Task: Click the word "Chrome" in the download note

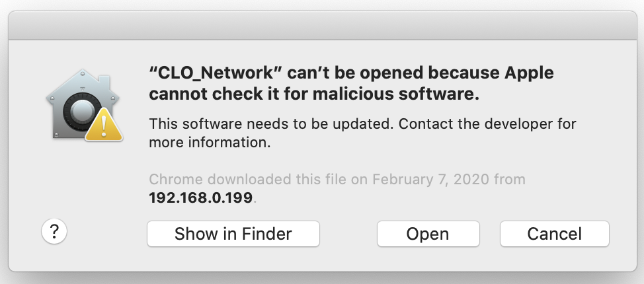Action: pos(176,179)
